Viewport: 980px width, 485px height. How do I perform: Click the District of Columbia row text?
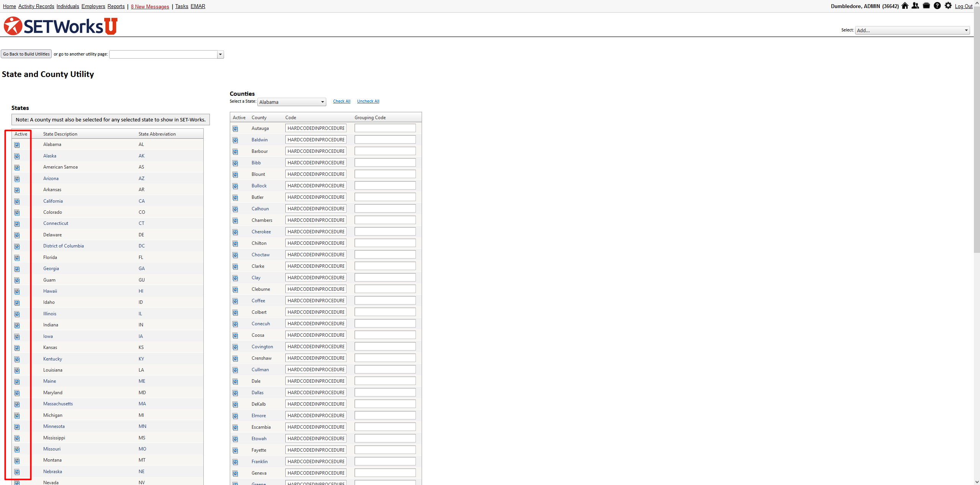(x=64, y=246)
